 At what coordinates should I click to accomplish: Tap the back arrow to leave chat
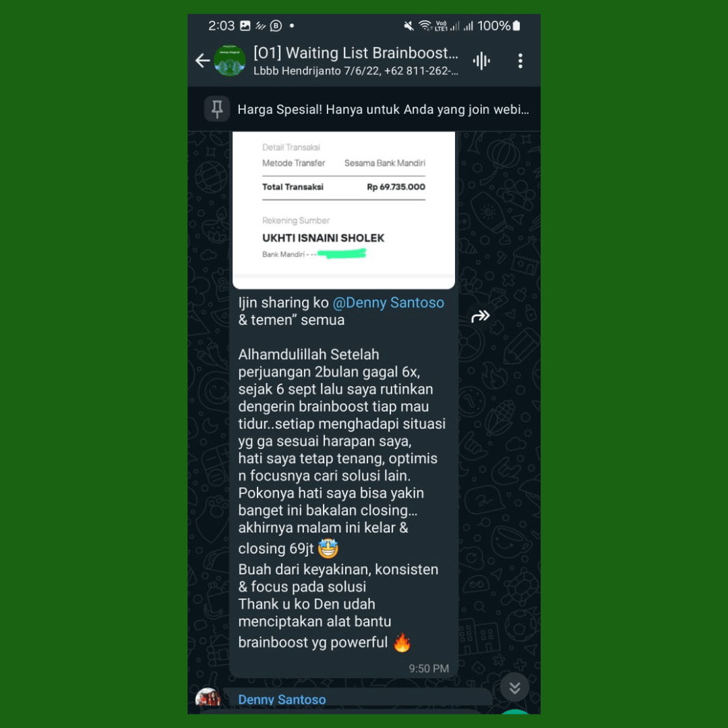[202, 61]
